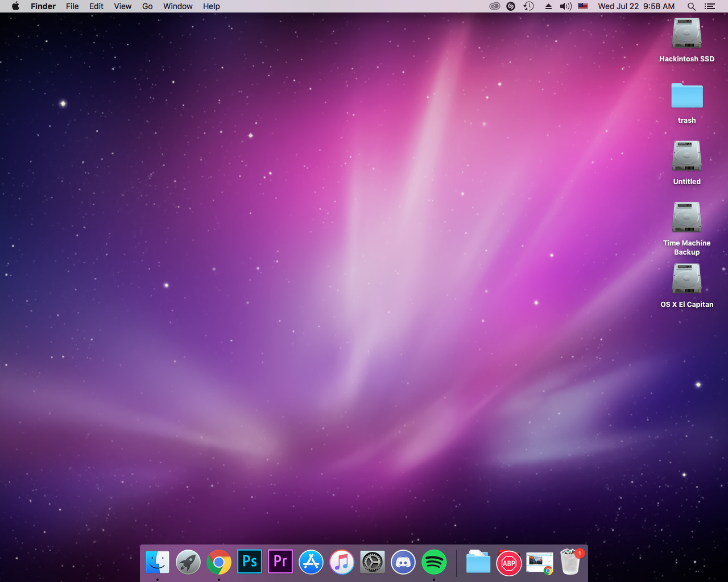This screenshot has width=728, height=582.
Task: Open iTunes from the dock
Action: pos(342,562)
